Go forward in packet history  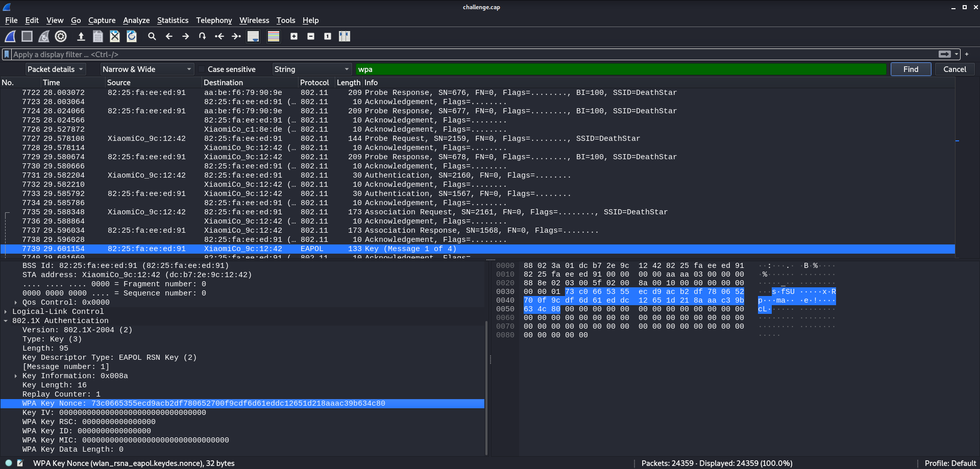tap(186, 36)
